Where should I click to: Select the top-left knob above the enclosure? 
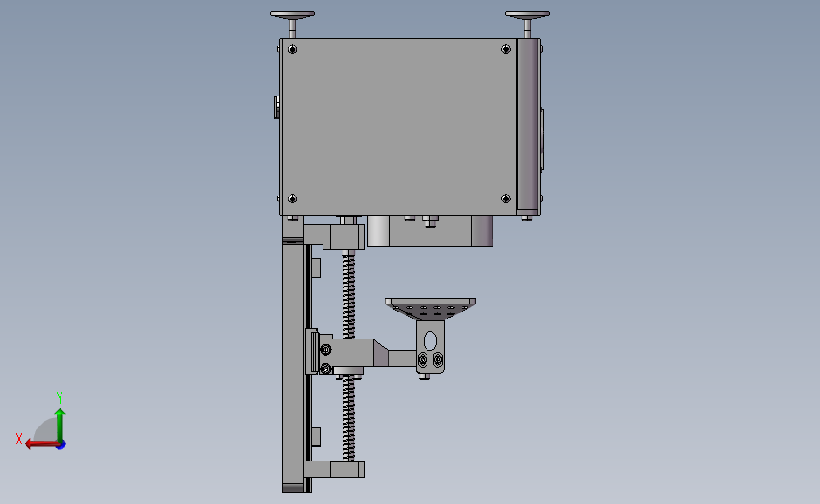[292, 23]
